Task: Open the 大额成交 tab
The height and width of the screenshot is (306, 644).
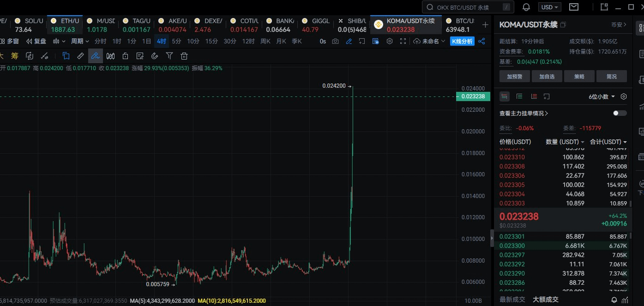Action: [x=545, y=299]
